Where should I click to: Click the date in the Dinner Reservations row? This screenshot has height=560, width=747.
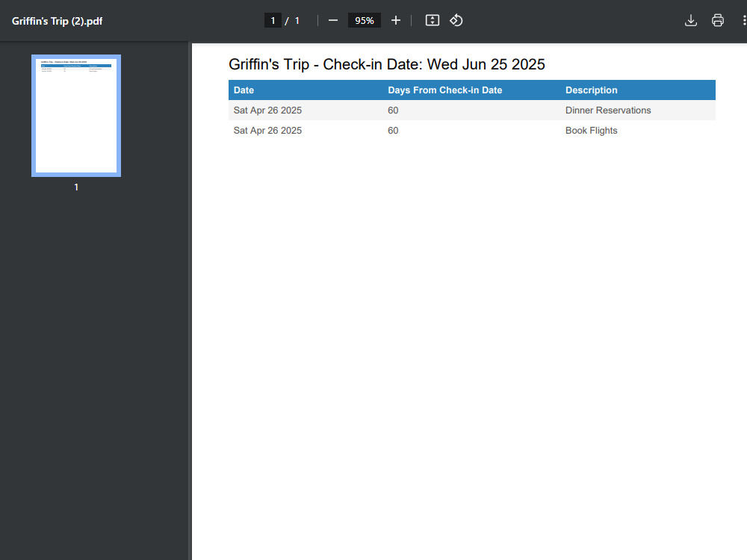coord(267,110)
